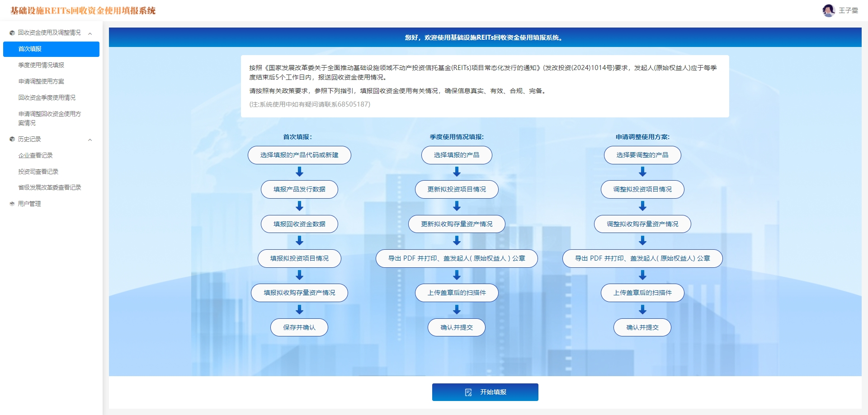Click 确认并提交 under 季度使用情况填报
Viewport: 868px width, 415px height.
pyautogui.click(x=457, y=327)
